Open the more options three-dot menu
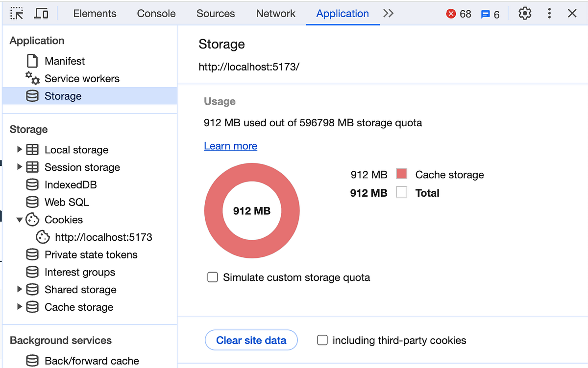 click(x=549, y=13)
